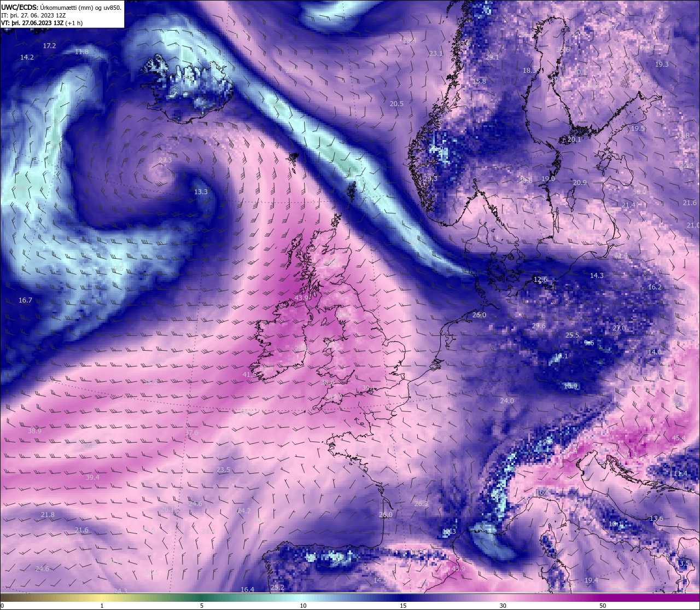
Task: Click the 10.9 value label
Action: click(570, 386)
